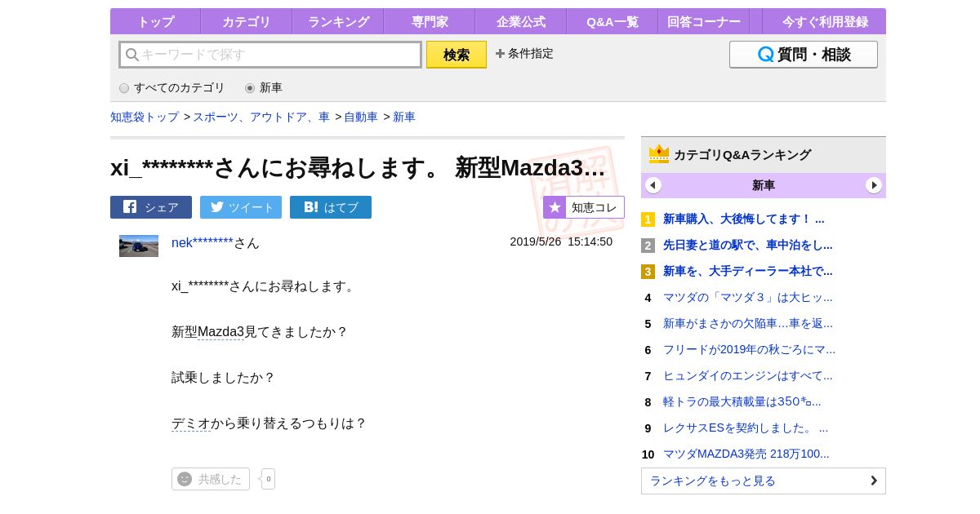Screen dimensions: 980x514
Task: Click the rank 1 gold badge
Action: coord(648,219)
